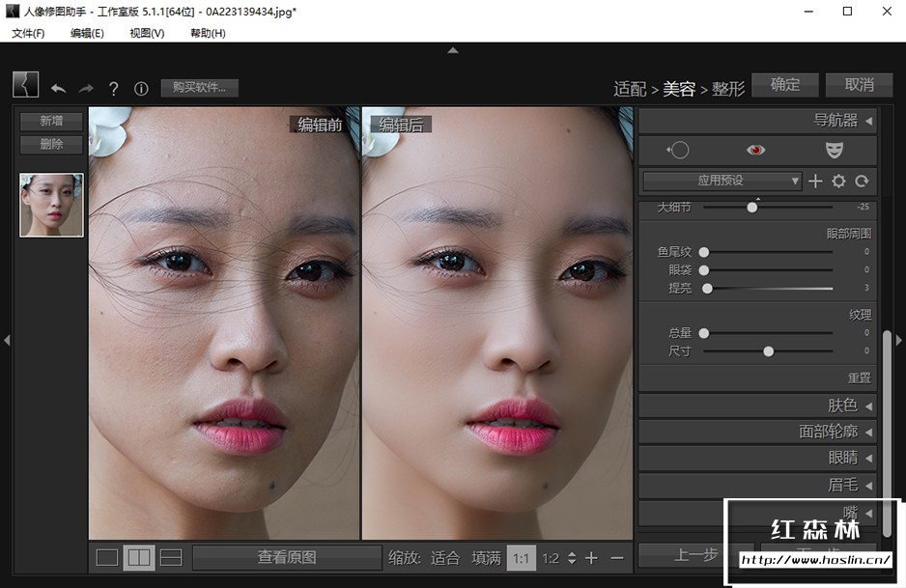Adjust the 尺寸 texture slider handle

769,351
